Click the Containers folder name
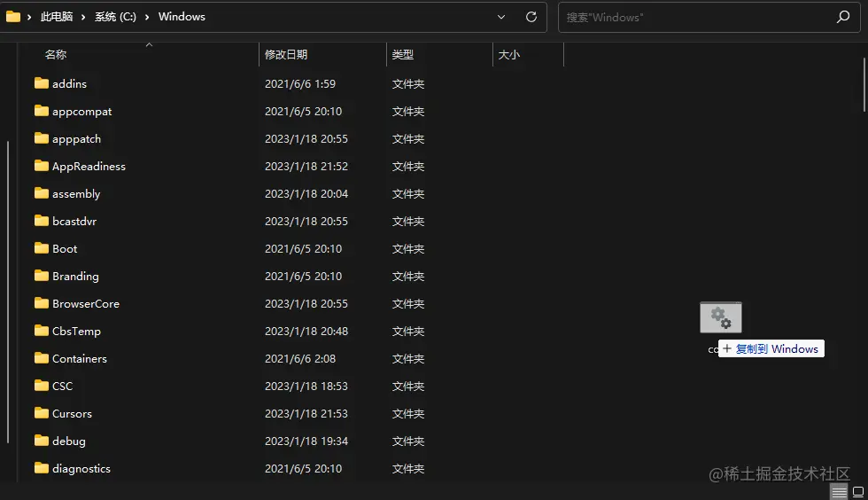This screenshot has width=868, height=500. point(79,359)
